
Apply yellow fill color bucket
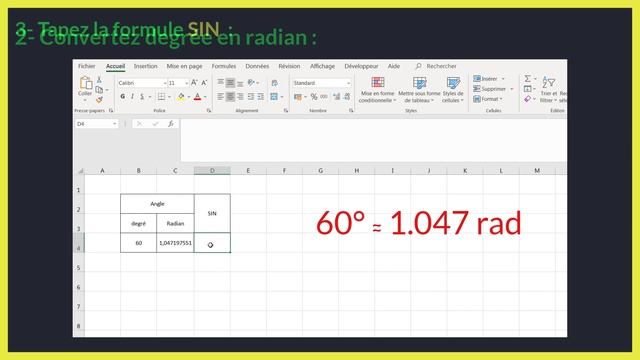click(x=181, y=97)
